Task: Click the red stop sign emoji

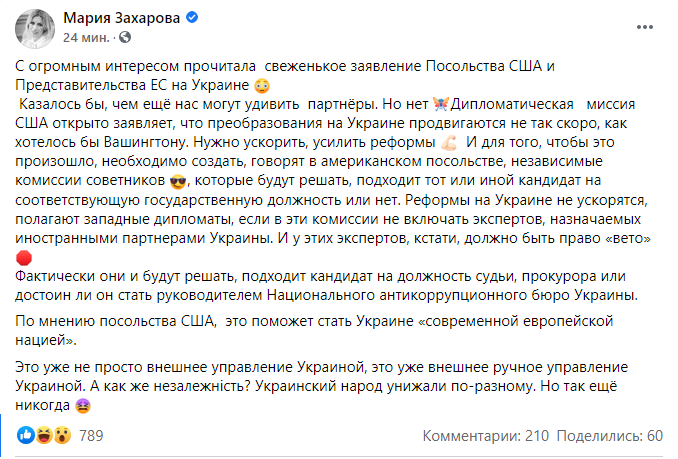Action: (x=24, y=258)
